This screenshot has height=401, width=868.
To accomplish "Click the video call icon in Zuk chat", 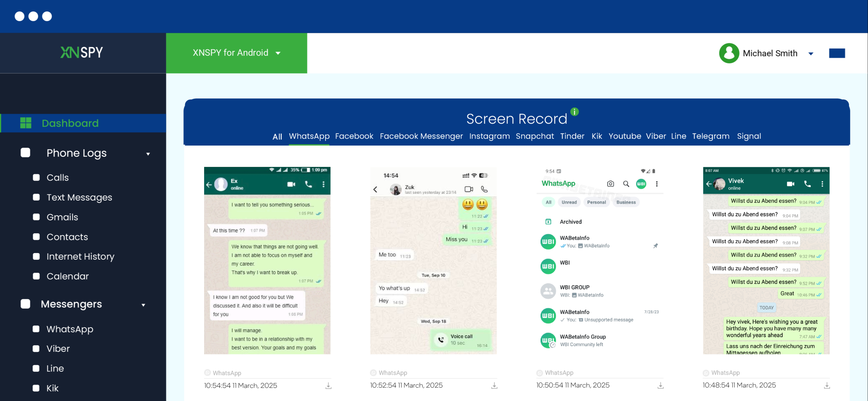I will (469, 189).
